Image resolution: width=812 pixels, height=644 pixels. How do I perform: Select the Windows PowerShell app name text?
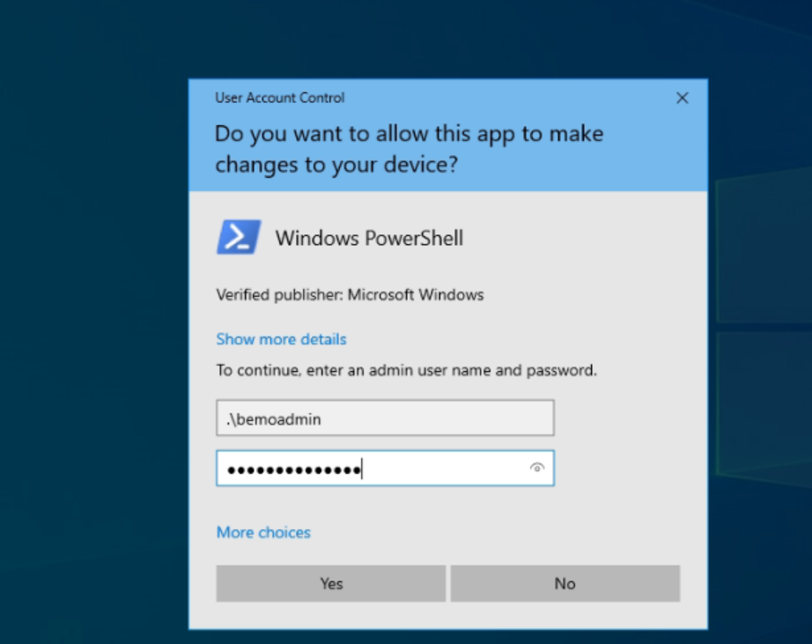coord(369,239)
